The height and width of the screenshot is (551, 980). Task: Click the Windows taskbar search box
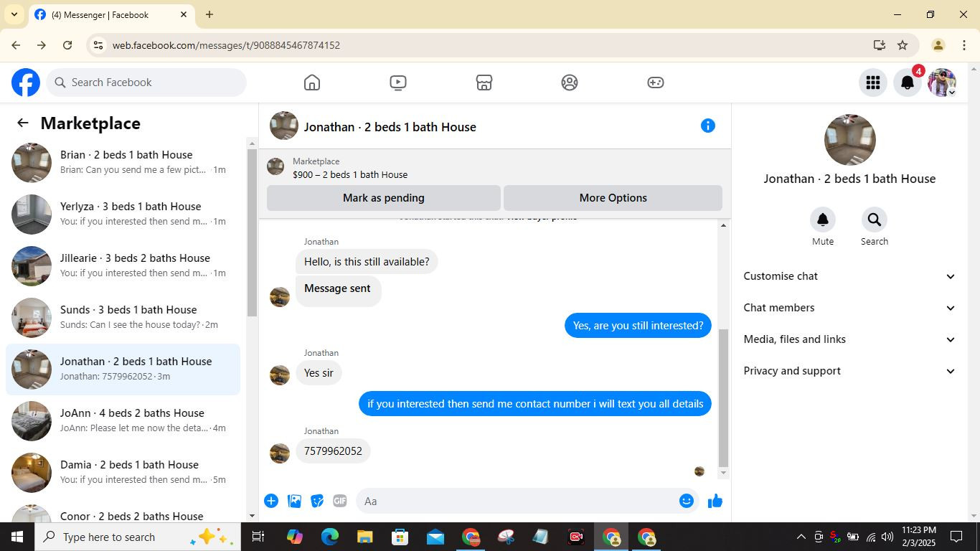tap(138, 537)
